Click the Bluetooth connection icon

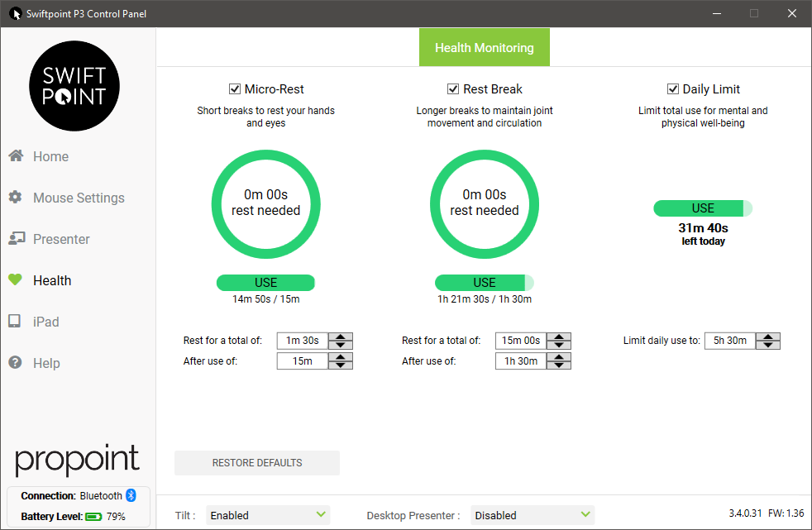131,495
